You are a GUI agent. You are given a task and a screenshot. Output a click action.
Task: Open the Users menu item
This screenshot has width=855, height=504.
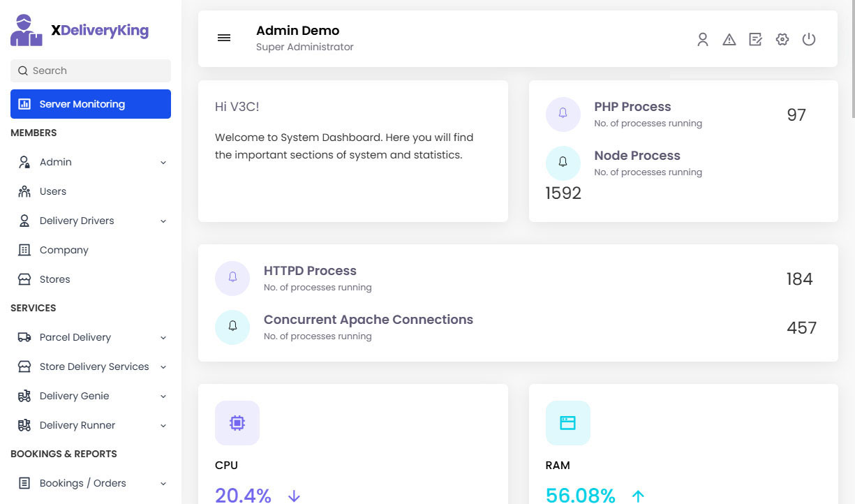pyautogui.click(x=52, y=191)
